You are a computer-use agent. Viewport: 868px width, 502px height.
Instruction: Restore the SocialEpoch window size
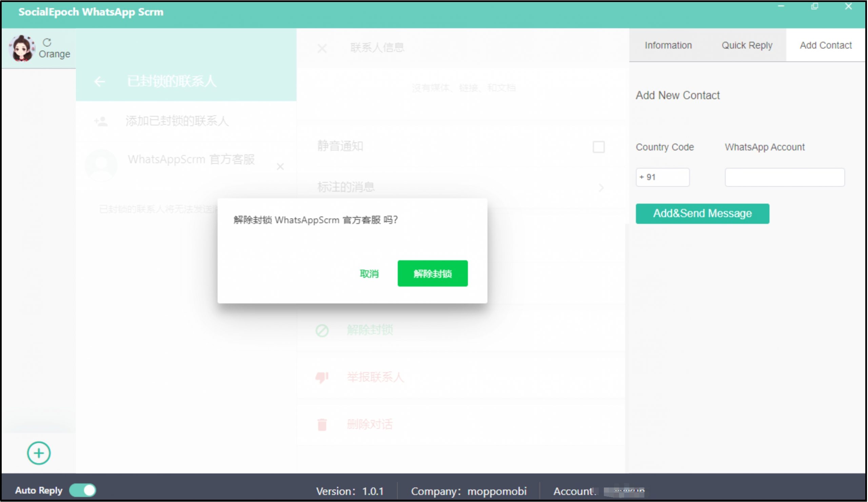point(815,6)
